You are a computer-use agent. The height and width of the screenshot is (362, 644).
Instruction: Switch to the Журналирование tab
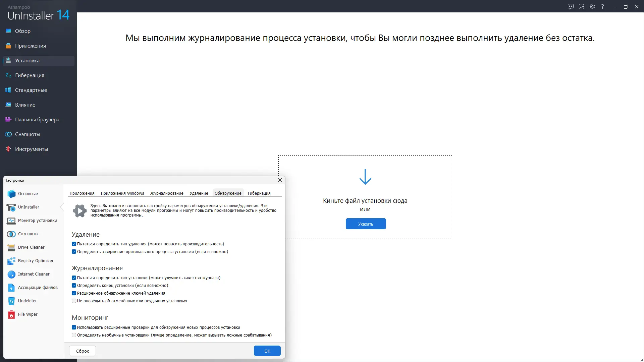coord(167,193)
